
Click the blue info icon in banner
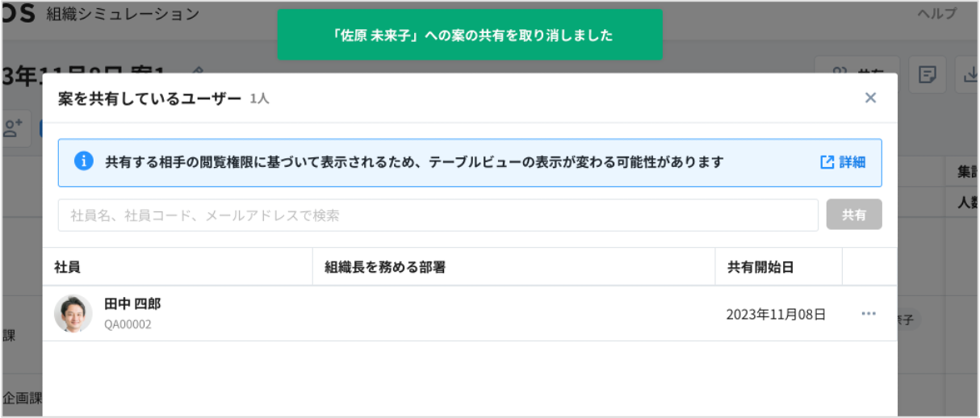pos(83,161)
